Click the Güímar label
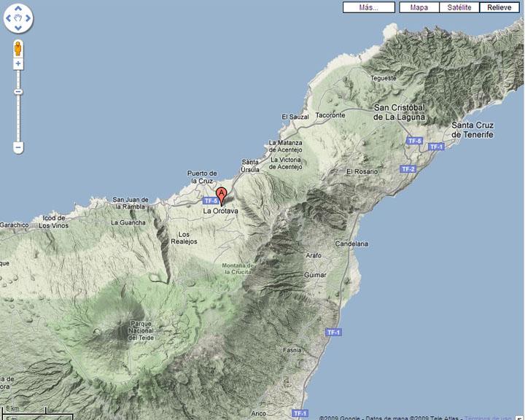Screen dimensions: 525x420 tap(315, 275)
